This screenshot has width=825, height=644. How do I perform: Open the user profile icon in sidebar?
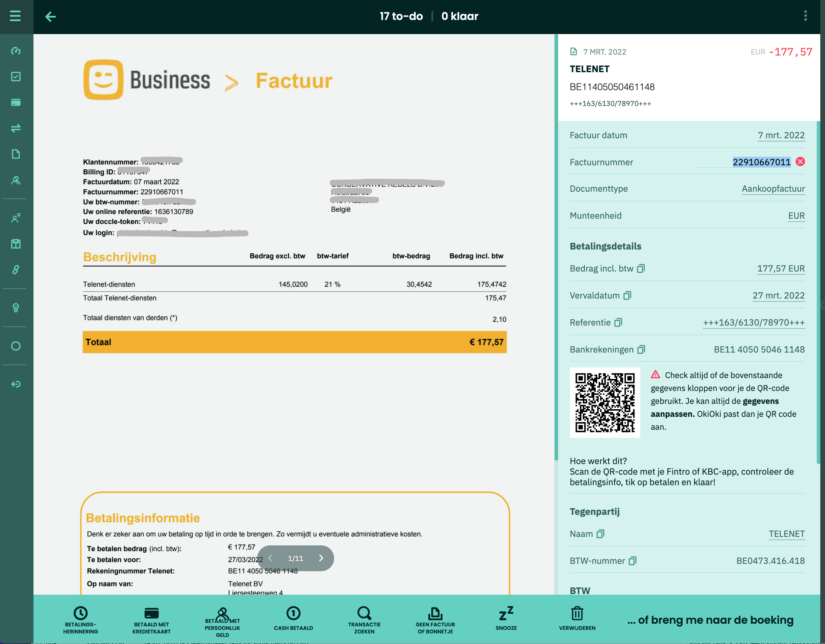(16, 180)
